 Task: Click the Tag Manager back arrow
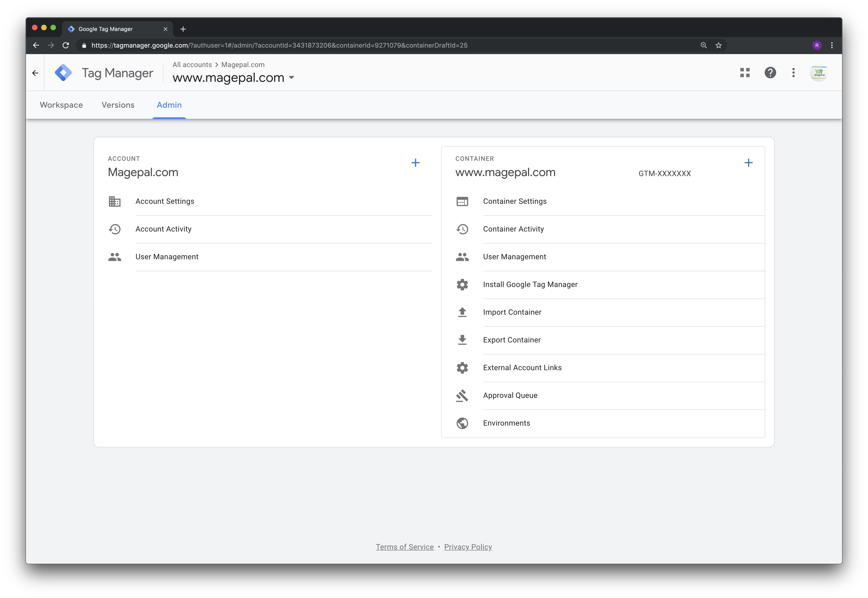click(35, 73)
